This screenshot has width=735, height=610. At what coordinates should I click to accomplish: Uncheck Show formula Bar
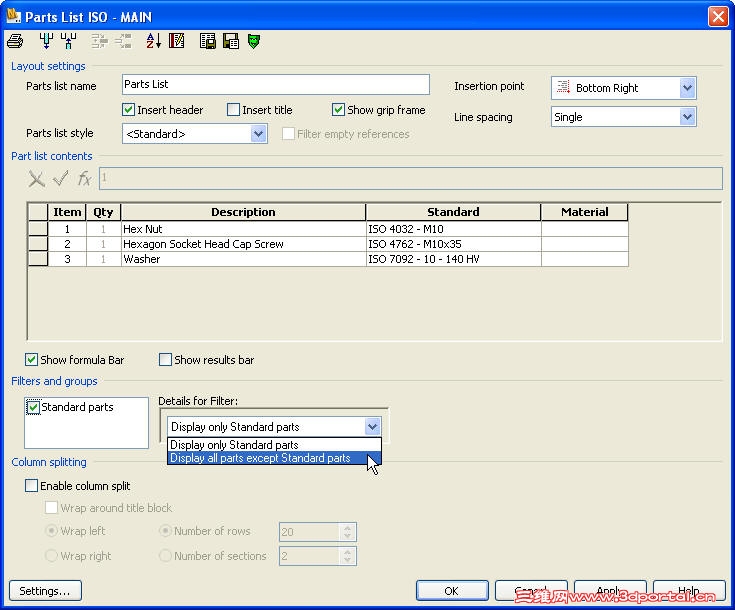pyautogui.click(x=31, y=360)
